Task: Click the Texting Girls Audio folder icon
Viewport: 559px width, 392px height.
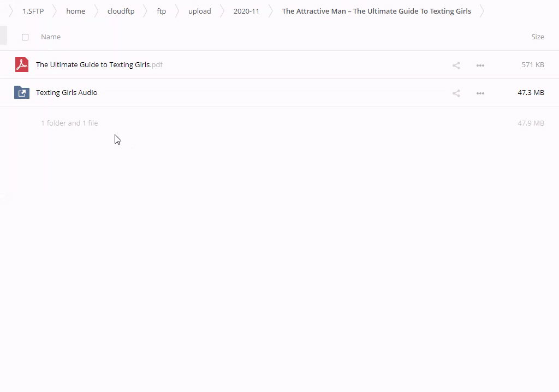Action: (22, 92)
